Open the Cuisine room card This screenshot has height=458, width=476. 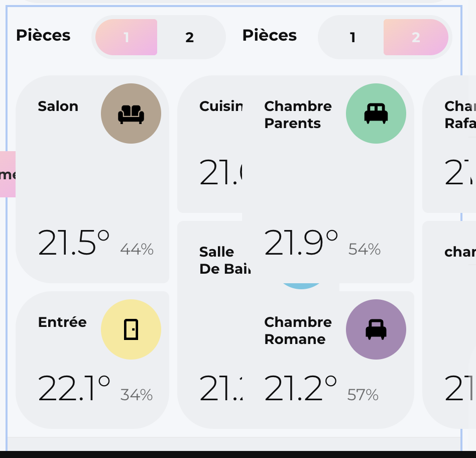click(x=221, y=106)
